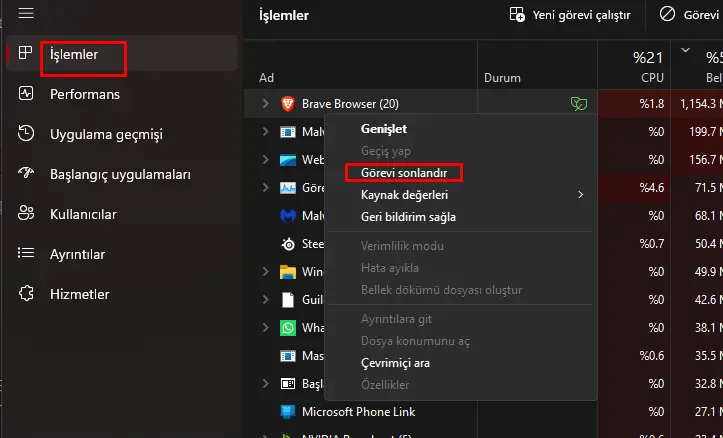Click the Göre task manager chart icon

point(288,188)
